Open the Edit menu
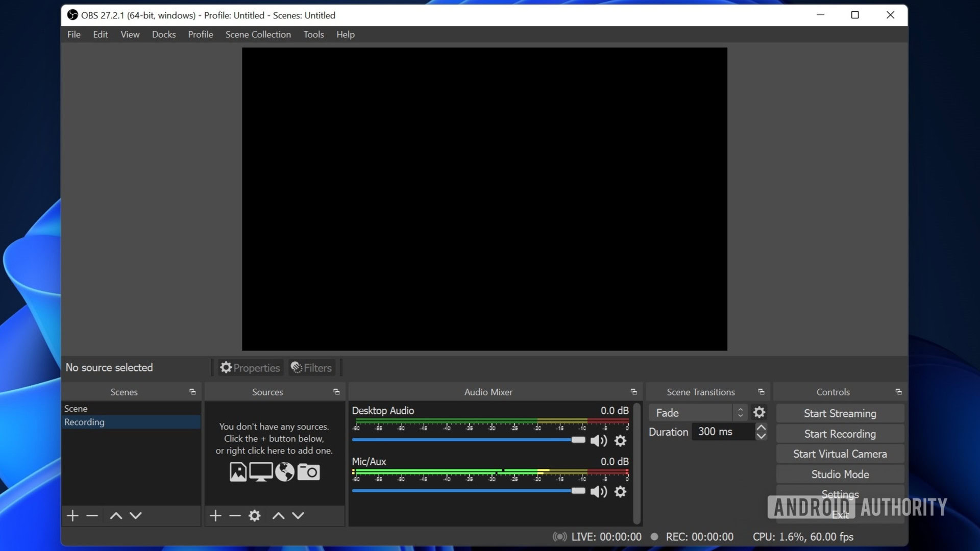The width and height of the screenshot is (980, 551). point(100,34)
